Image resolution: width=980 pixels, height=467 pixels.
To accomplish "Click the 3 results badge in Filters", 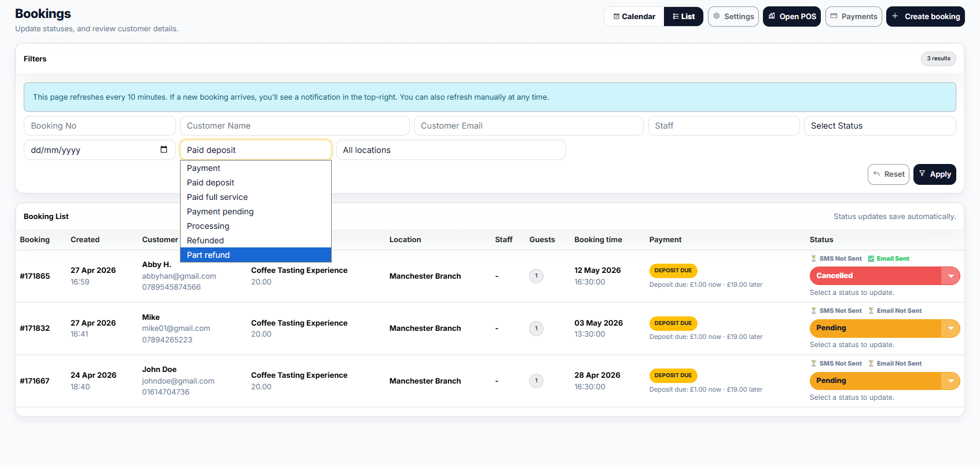I will tap(938, 59).
